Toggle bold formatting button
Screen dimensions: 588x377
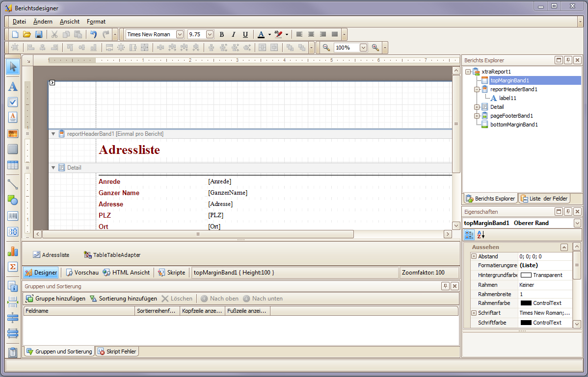point(222,34)
